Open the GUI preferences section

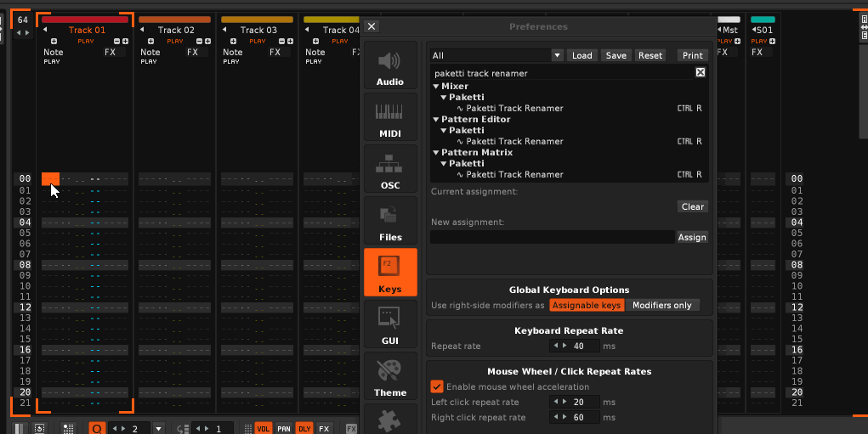390,324
